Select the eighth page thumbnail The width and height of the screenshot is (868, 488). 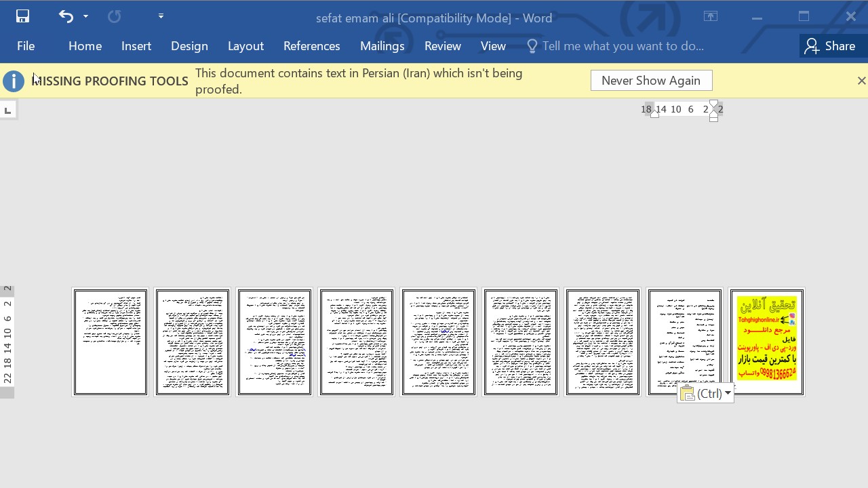coord(685,342)
